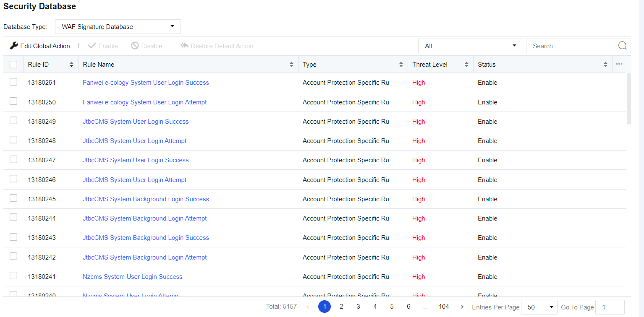Expand the All filter dropdown
This screenshot has height=317, width=644.
[470, 46]
